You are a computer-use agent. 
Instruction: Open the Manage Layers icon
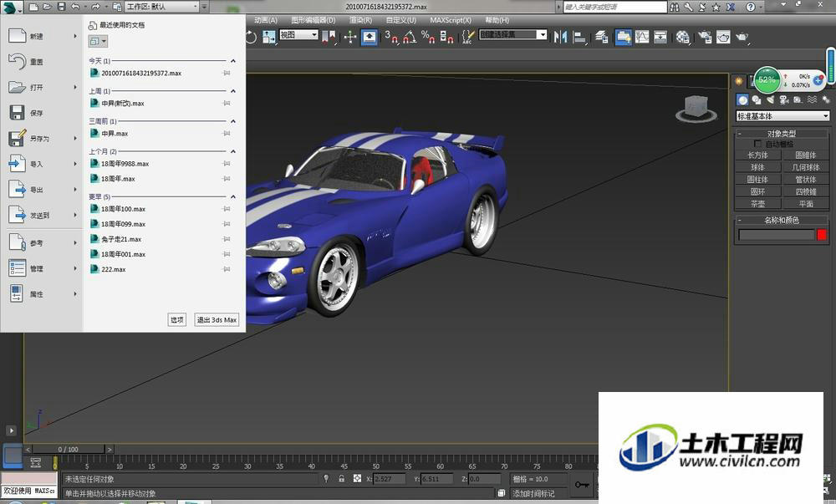pos(602,37)
